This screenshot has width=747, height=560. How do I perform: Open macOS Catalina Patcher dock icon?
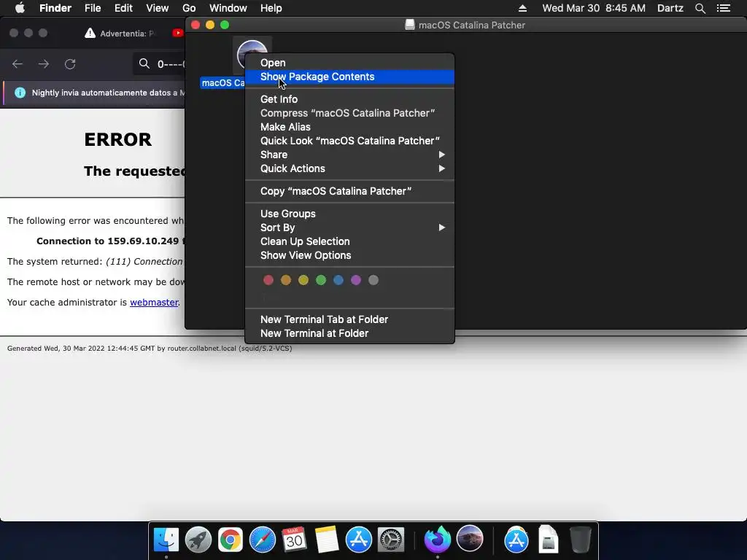tap(470, 539)
